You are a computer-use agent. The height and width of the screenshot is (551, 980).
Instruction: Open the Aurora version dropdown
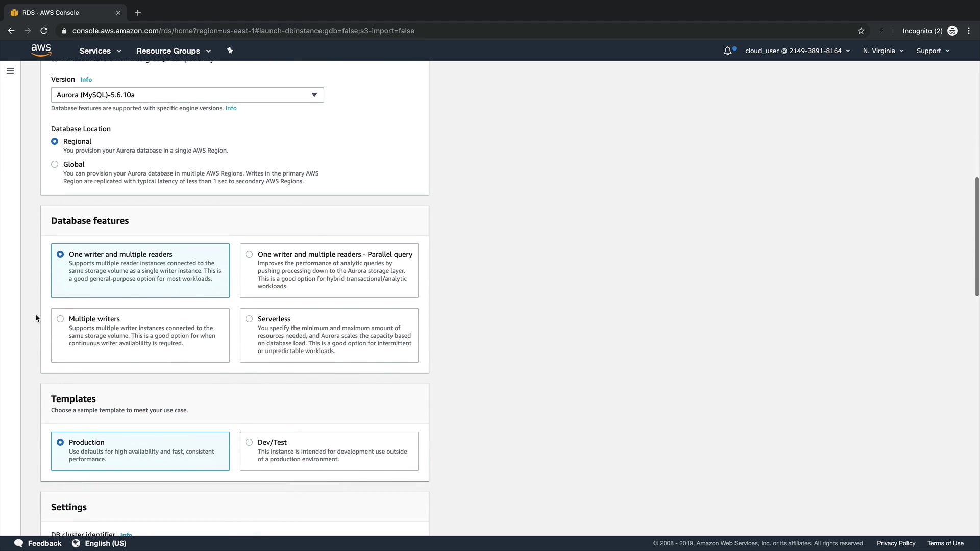point(187,95)
